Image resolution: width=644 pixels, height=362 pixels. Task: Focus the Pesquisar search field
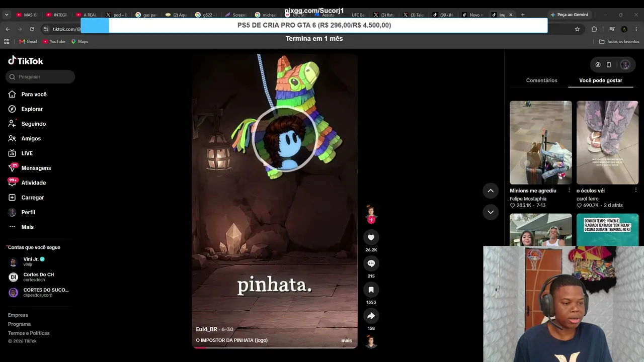tap(40, 77)
